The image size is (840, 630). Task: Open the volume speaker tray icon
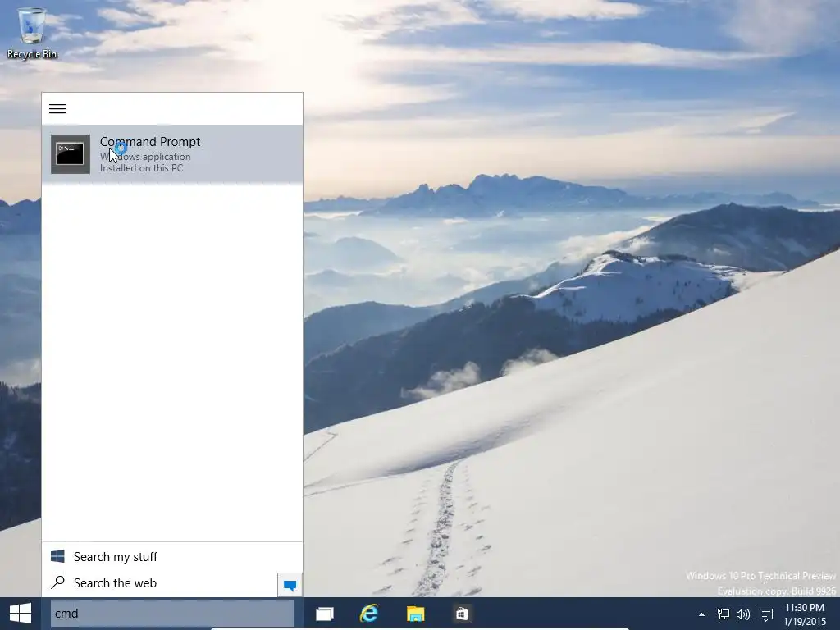click(x=743, y=614)
